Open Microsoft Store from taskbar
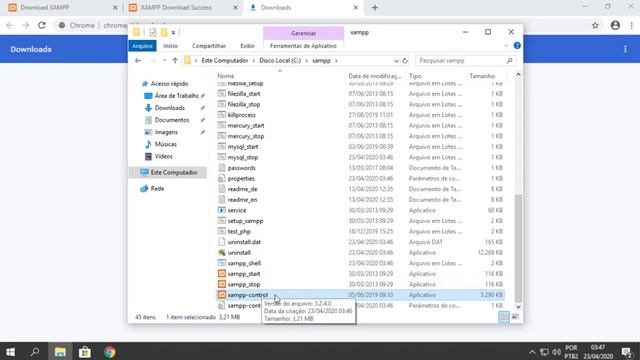Image resolution: width=640 pixels, height=360 pixels. [x=84, y=351]
